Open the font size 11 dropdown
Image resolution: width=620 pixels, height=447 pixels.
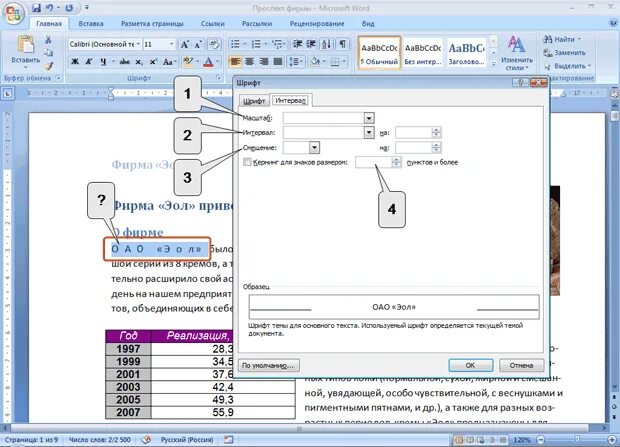(172, 44)
